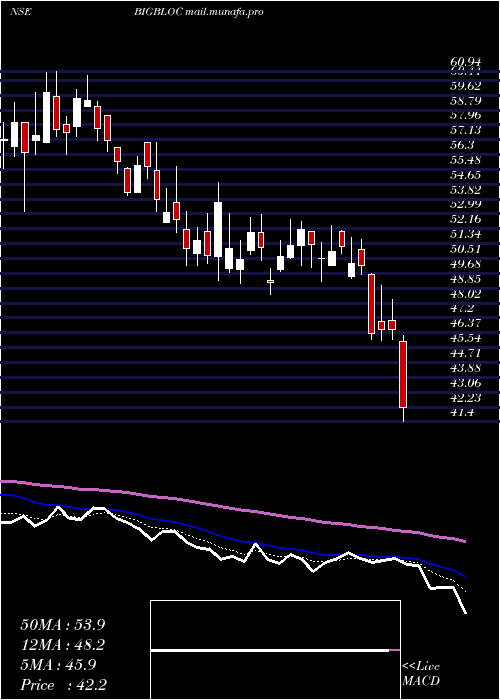Select the 48.85 price axis label
Viewport: 500px width, 700px height.
466,279
